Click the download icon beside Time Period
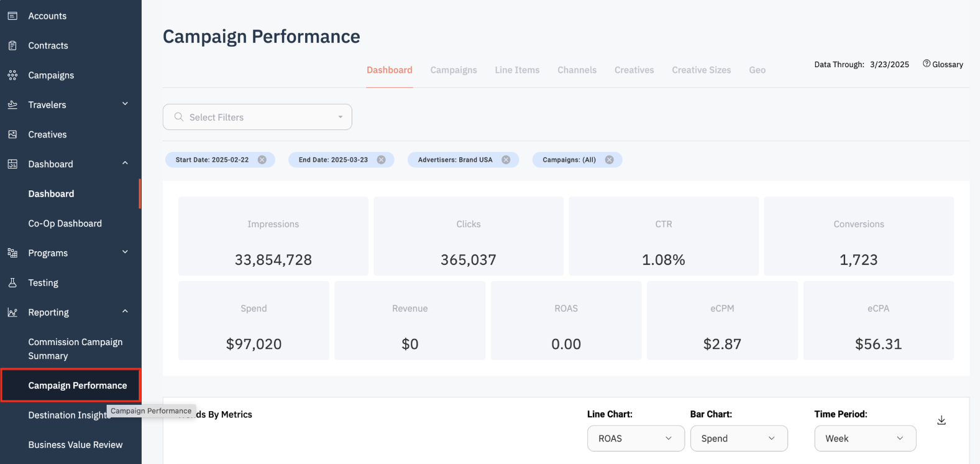 tap(941, 420)
